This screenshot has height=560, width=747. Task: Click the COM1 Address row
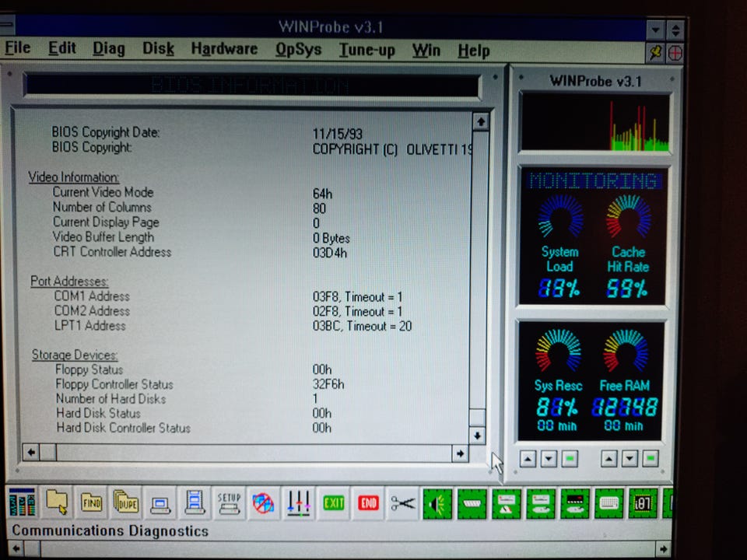tap(228, 296)
